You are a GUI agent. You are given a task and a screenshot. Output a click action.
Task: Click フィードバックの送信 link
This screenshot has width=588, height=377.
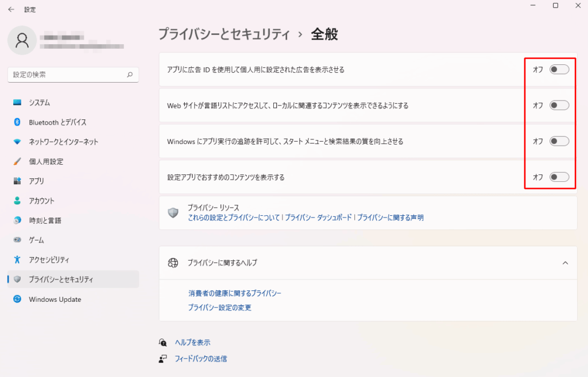tap(200, 359)
